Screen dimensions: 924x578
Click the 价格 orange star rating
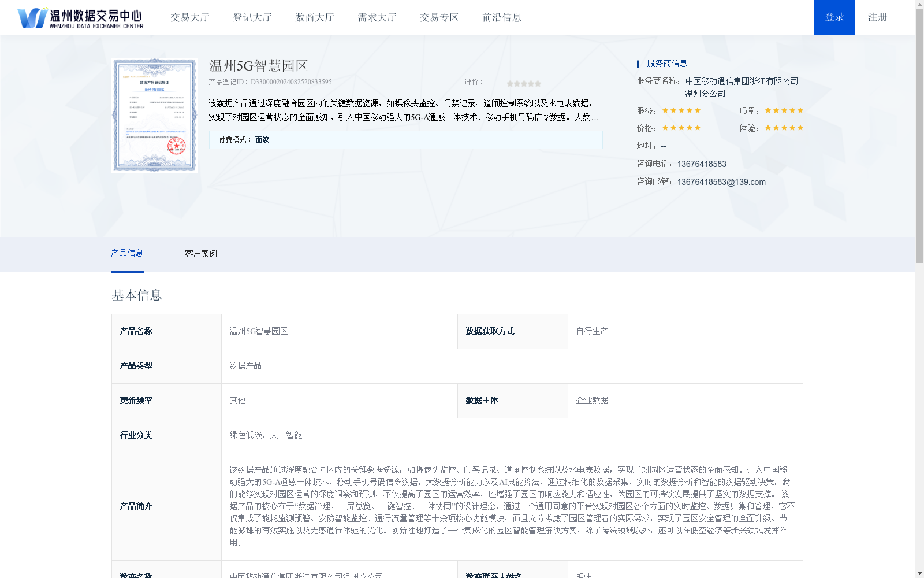681,128
